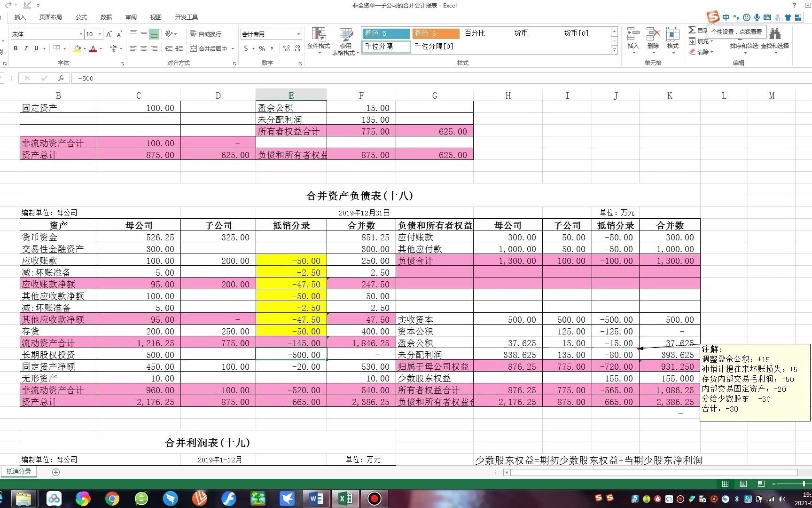Click the horizontal scrollbar
The image size is (812, 508).
(653, 472)
